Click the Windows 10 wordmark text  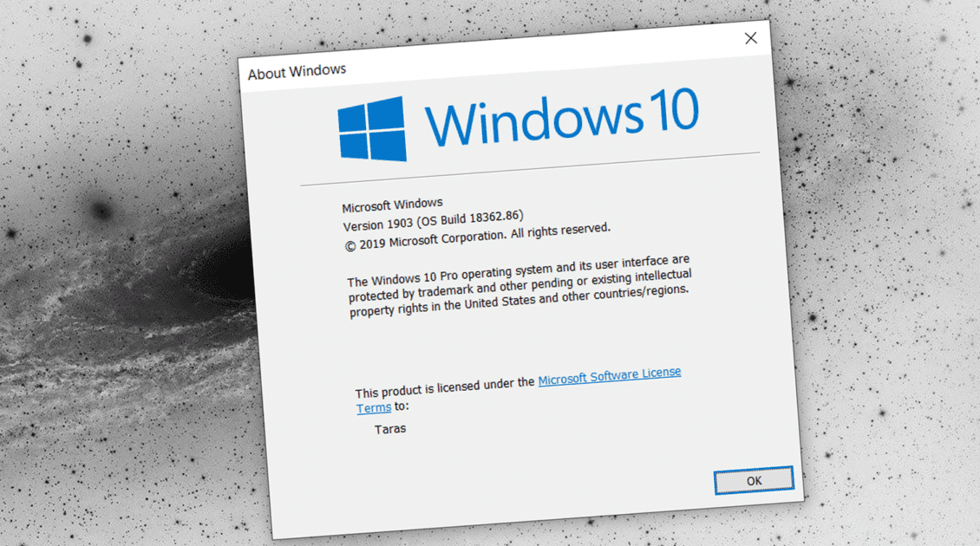tap(561, 120)
